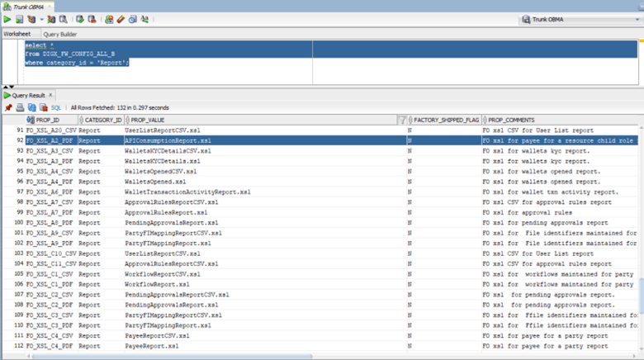This screenshot has width=644, height=360.
Task: Click the Rollback toolbar icon
Action: pos(92,19)
